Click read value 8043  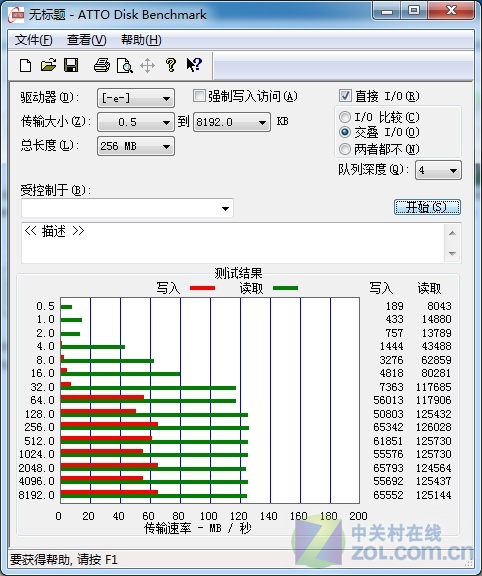(x=439, y=306)
